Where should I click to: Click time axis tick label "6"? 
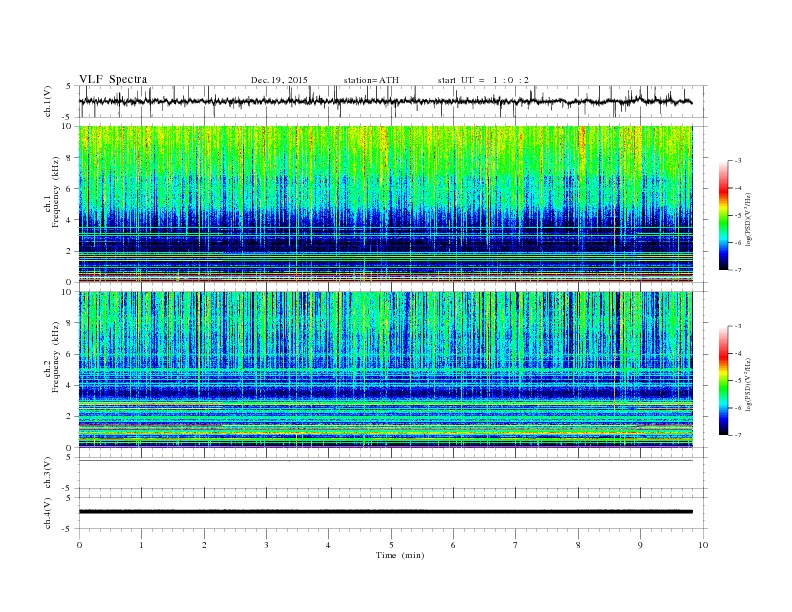453,545
